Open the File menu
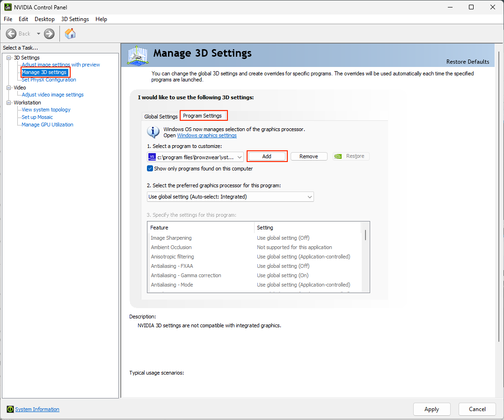Screen dimensions: 504x420 tap(8, 19)
